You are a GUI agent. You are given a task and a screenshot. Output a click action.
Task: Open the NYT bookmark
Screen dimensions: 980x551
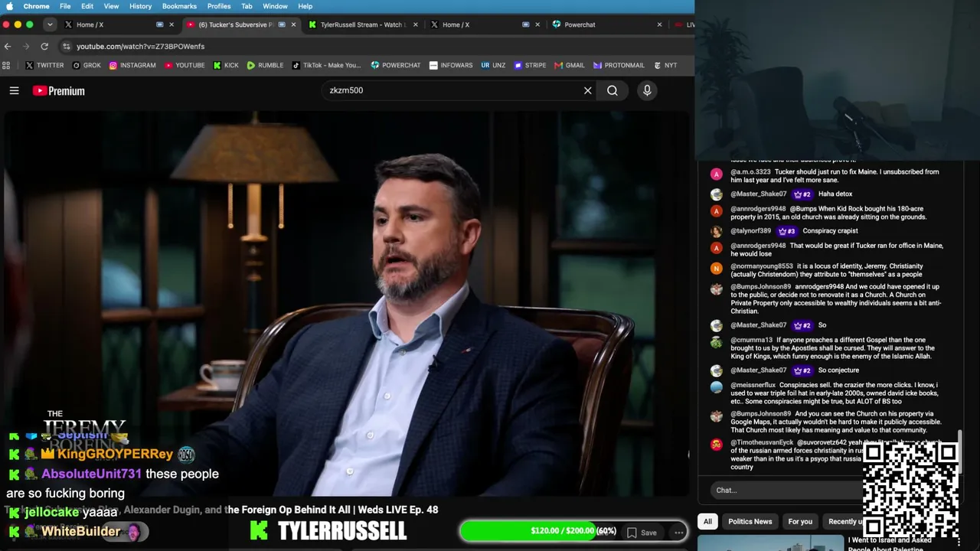tap(665, 66)
